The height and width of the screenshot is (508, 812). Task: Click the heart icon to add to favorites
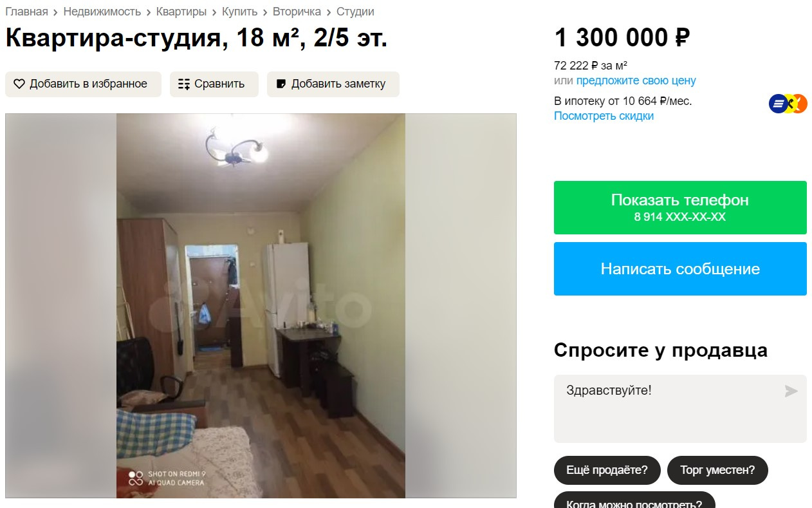19,84
